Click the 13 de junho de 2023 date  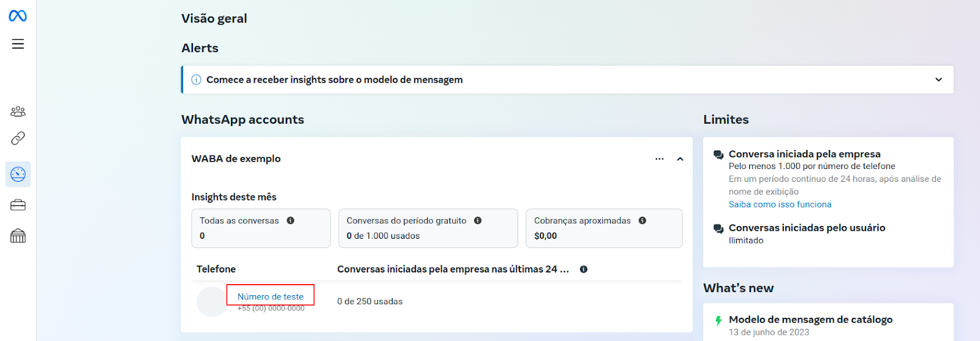(769, 332)
